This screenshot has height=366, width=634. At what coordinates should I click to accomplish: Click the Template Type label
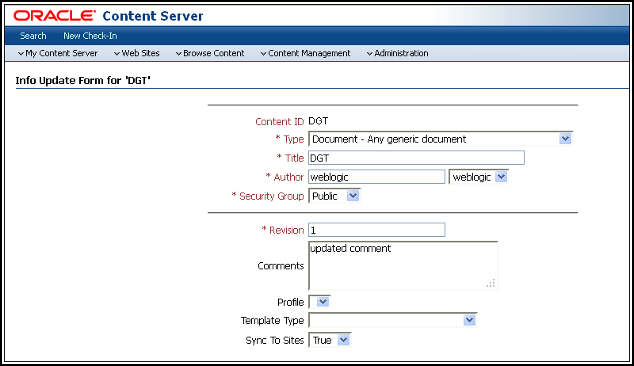272,321
